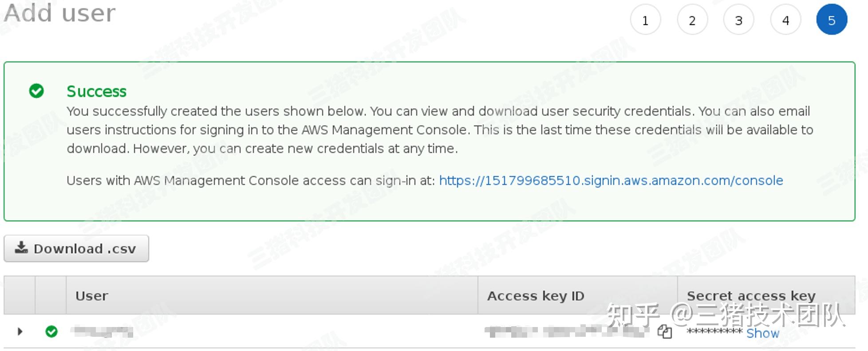The width and height of the screenshot is (868, 351).
Task: Select the blurred user name in the row
Action: (104, 331)
